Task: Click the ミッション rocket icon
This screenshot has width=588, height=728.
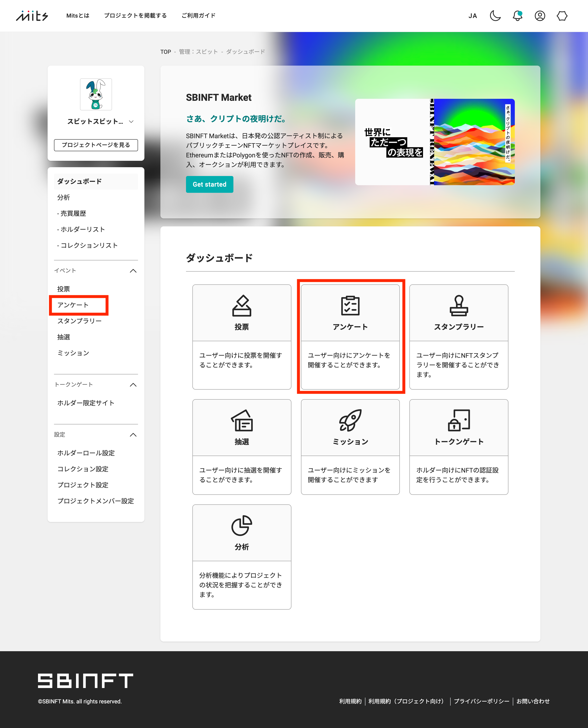Action: 350,420
